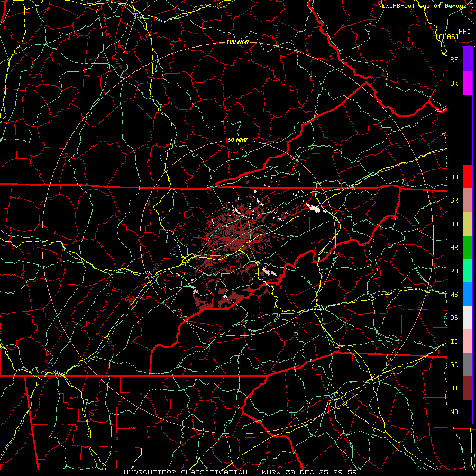The width and height of the screenshot is (476, 476).
Task: Pick the HR green legend swatch
Action: pos(467,248)
